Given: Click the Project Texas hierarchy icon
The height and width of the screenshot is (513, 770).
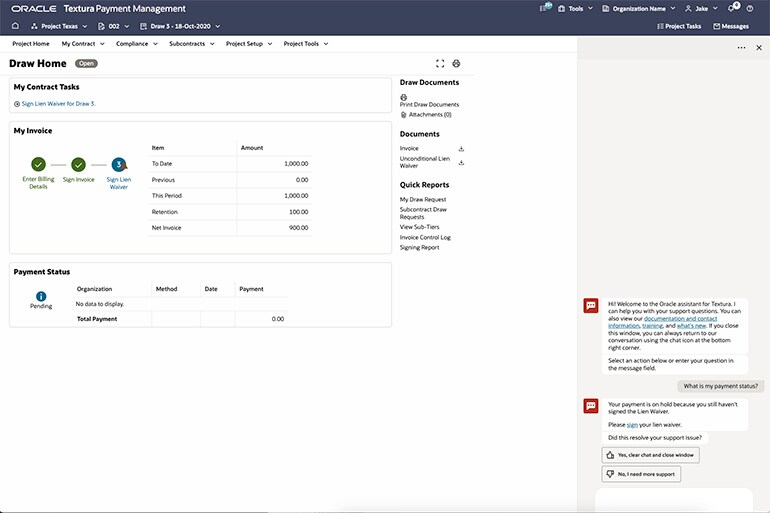Looking at the screenshot, I should pyautogui.click(x=34, y=26).
